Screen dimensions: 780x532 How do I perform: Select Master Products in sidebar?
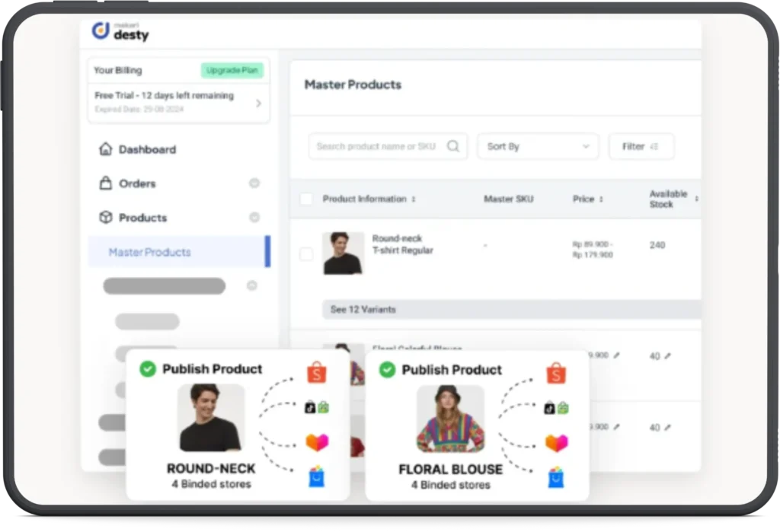150,252
